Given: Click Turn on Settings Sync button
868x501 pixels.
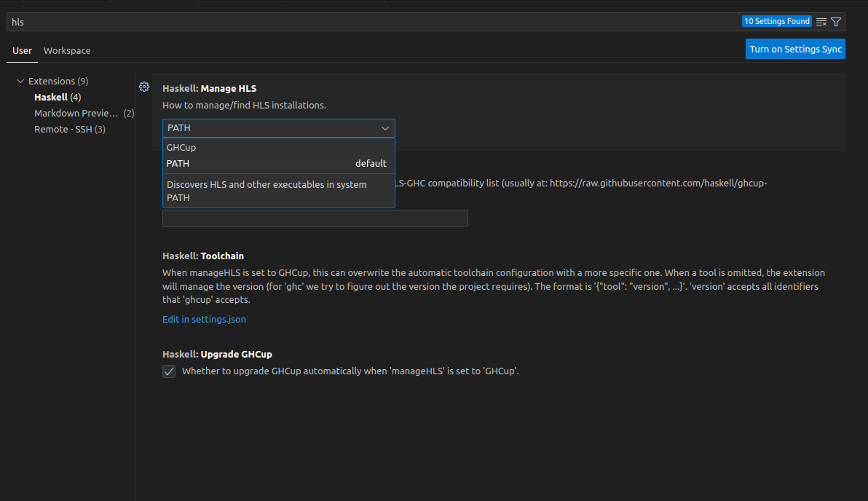Looking at the screenshot, I should point(795,50).
